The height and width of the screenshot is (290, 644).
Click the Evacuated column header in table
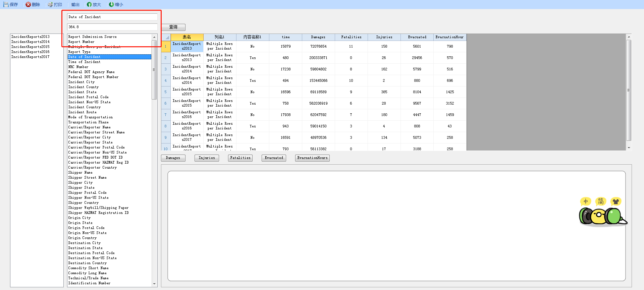(417, 37)
